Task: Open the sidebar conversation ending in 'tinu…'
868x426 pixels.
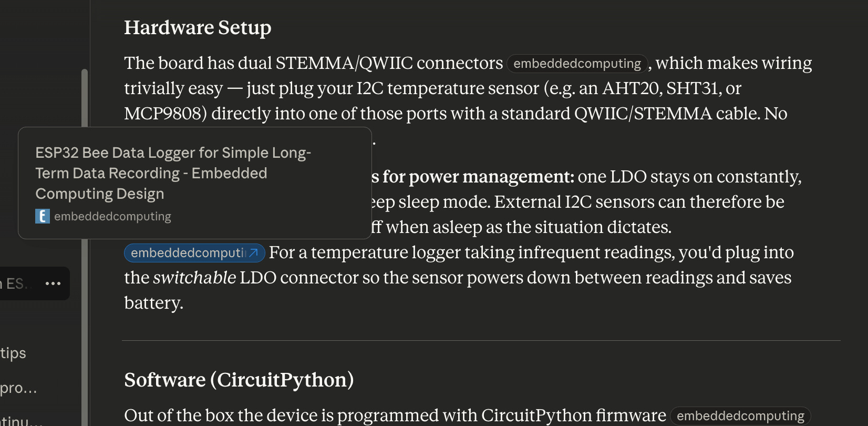Action: click(21, 421)
